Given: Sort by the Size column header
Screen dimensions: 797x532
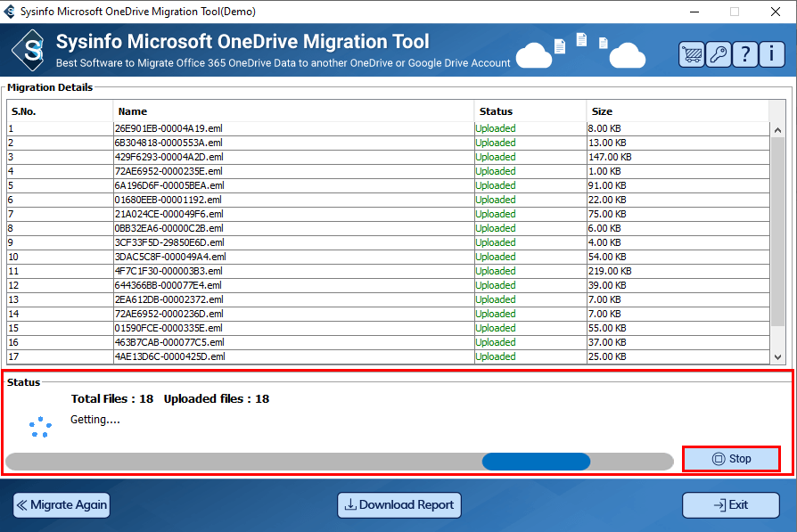Looking at the screenshot, I should (677, 111).
